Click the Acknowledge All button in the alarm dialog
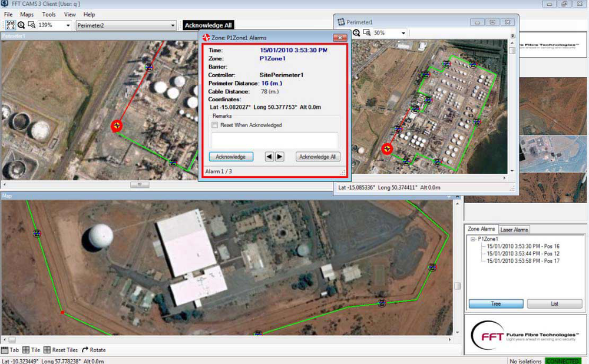589x364 pixels. (x=317, y=157)
